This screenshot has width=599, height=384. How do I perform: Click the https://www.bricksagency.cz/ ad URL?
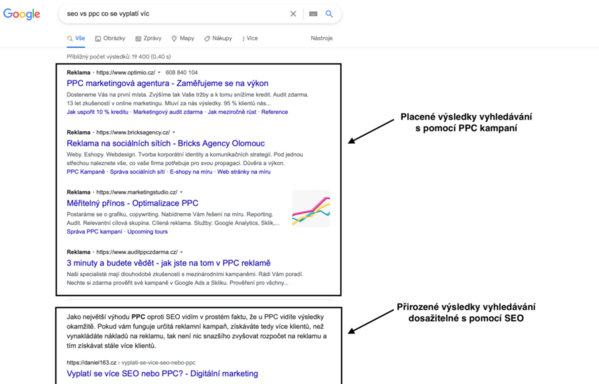click(x=133, y=133)
